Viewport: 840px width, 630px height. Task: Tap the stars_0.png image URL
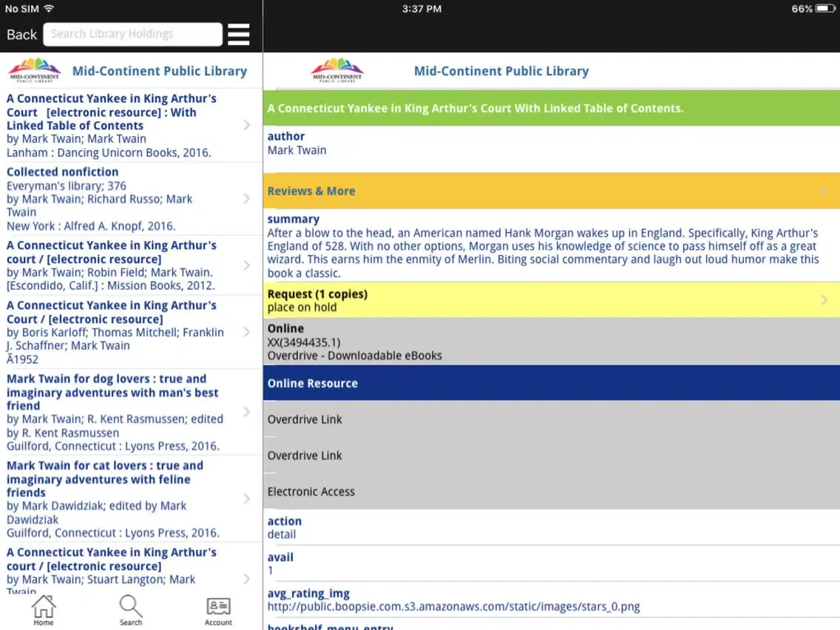point(453,606)
